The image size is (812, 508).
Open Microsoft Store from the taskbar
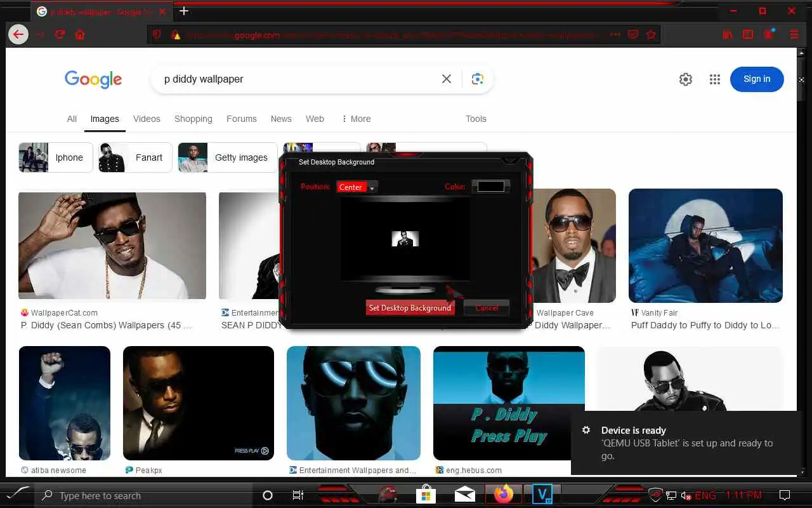(x=426, y=495)
